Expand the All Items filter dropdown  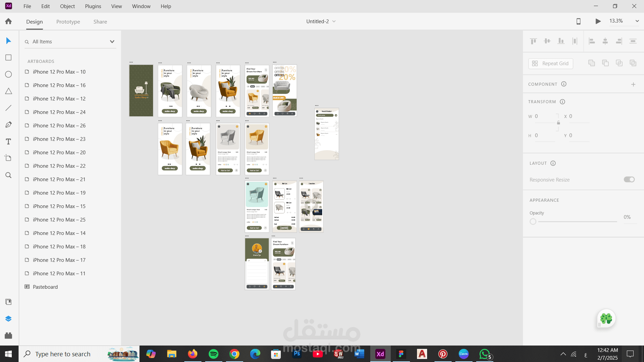coord(112,42)
